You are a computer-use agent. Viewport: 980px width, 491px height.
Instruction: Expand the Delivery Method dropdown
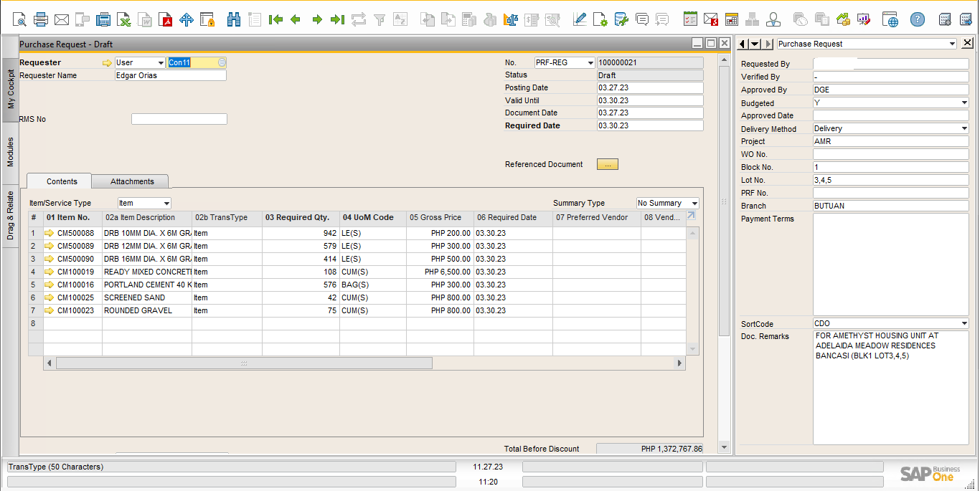[963, 129]
